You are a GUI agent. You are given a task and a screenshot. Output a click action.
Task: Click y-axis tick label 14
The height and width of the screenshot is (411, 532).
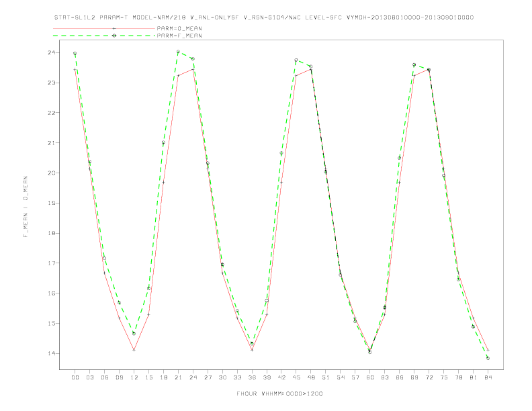(x=52, y=353)
